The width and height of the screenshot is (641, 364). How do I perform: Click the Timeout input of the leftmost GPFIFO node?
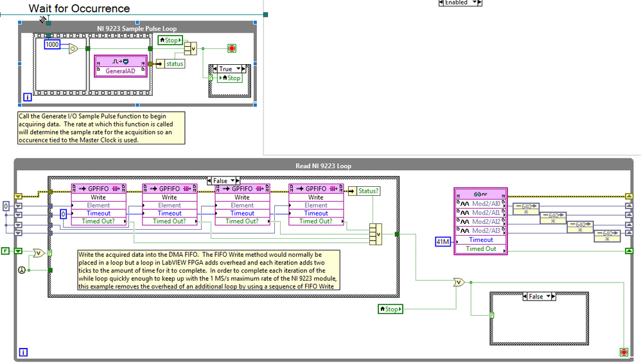click(x=98, y=213)
